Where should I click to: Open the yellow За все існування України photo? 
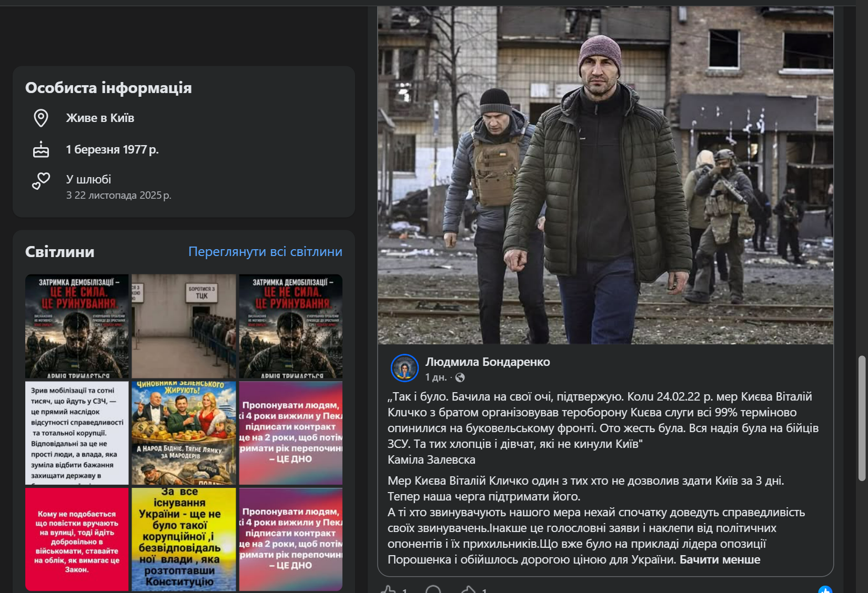(x=184, y=539)
